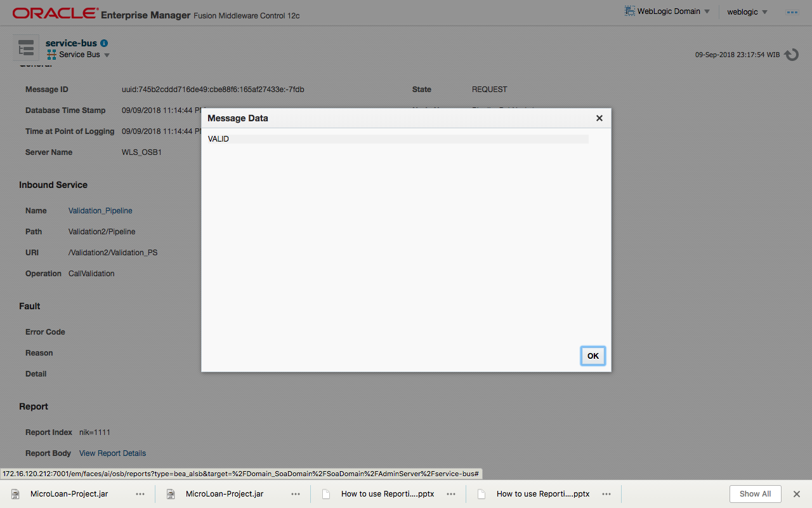Select the REQUEST state value
Image resolution: width=812 pixels, height=508 pixels.
pos(490,90)
